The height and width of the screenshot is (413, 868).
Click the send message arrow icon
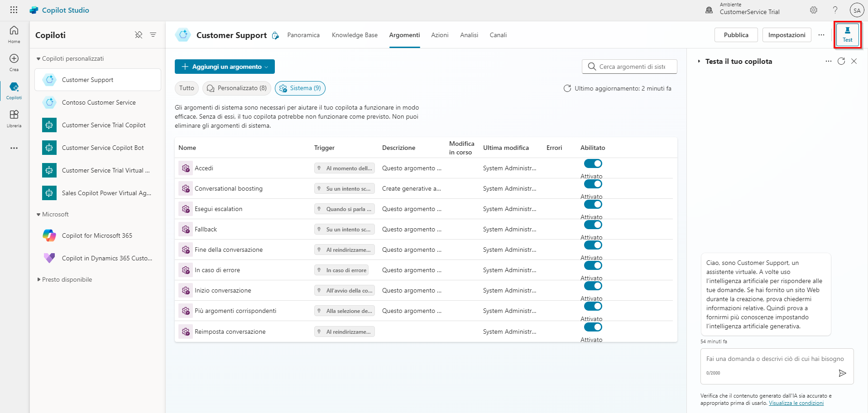click(x=842, y=373)
